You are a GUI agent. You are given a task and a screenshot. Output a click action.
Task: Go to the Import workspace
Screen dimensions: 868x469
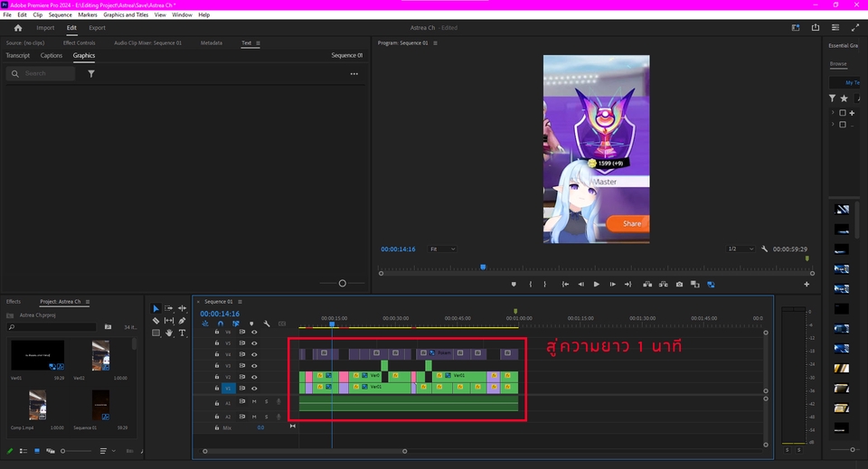coord(45,28)
